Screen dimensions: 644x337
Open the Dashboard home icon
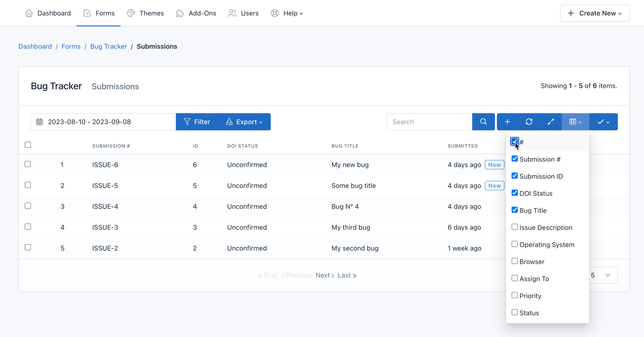(29, 13)
